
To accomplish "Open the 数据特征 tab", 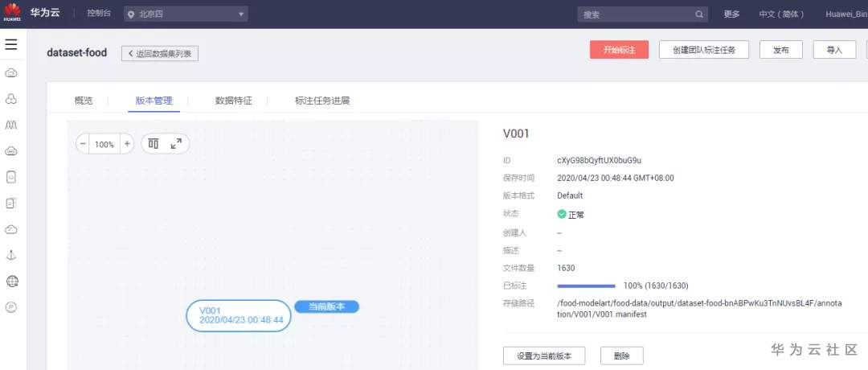I will [x=234, y=101].
